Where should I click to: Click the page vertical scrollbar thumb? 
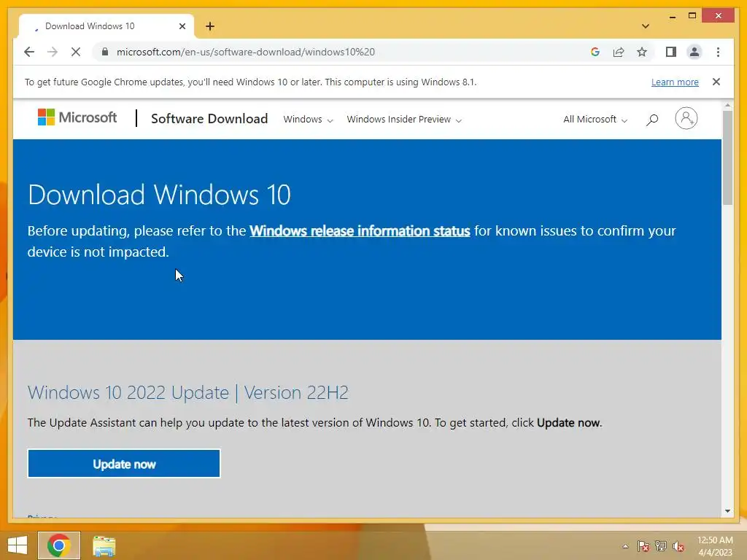[x=727, y=157]
